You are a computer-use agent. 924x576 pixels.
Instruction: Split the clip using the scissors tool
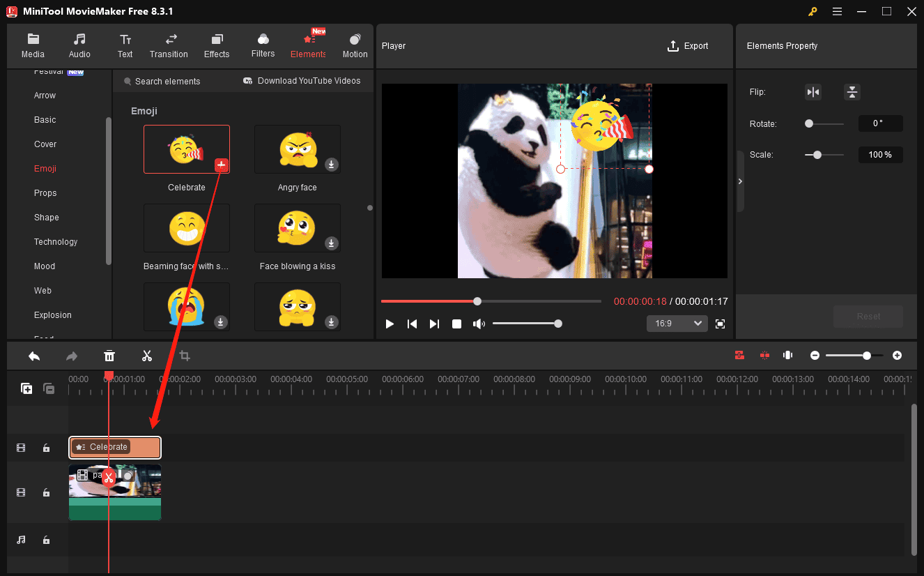pos(147,356)
